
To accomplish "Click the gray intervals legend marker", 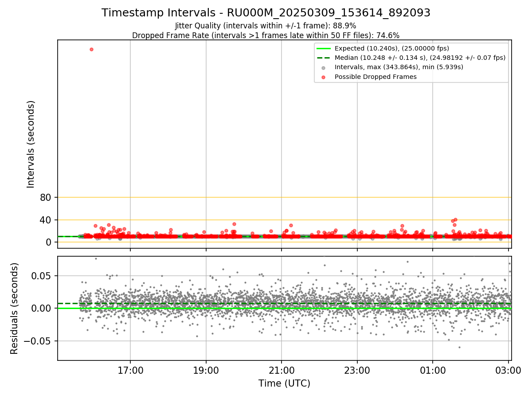I will point(324,68).
